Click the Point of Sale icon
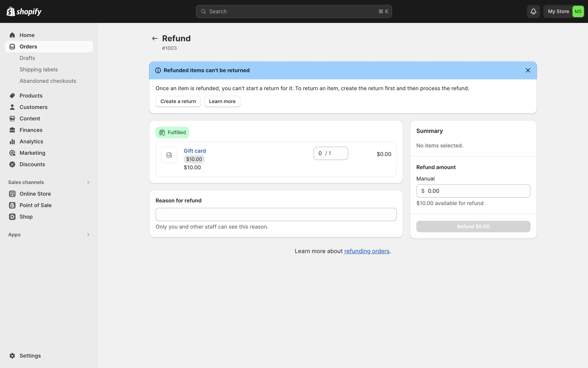The image size is (588, 368). click(12, 205)
